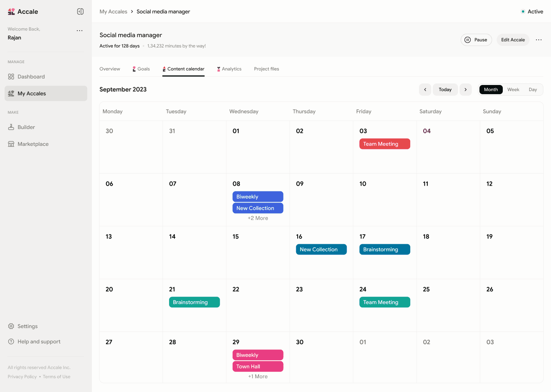Open New Collection event on the 16th
Viewport: 551px width, 392px height.
click(x=321, y=250)
